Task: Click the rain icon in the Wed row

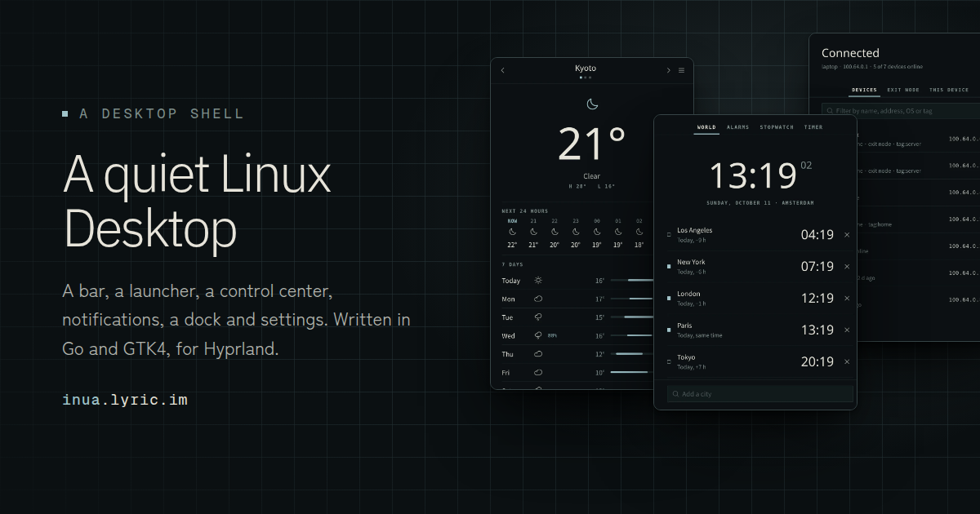Action: [538, 335]
